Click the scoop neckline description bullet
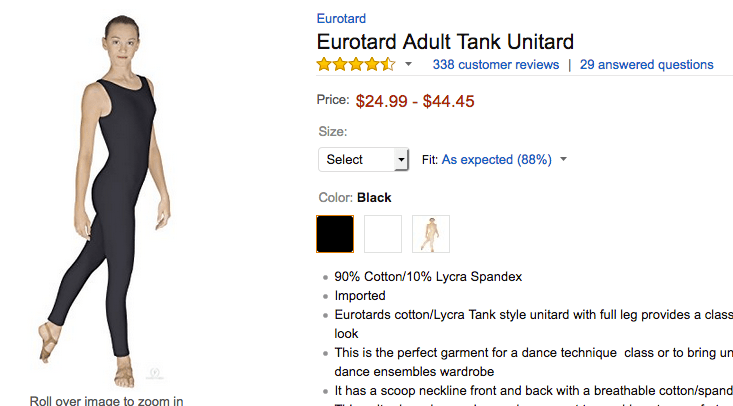This screenshot has width=733, height=406. click(x=530, y=390)
